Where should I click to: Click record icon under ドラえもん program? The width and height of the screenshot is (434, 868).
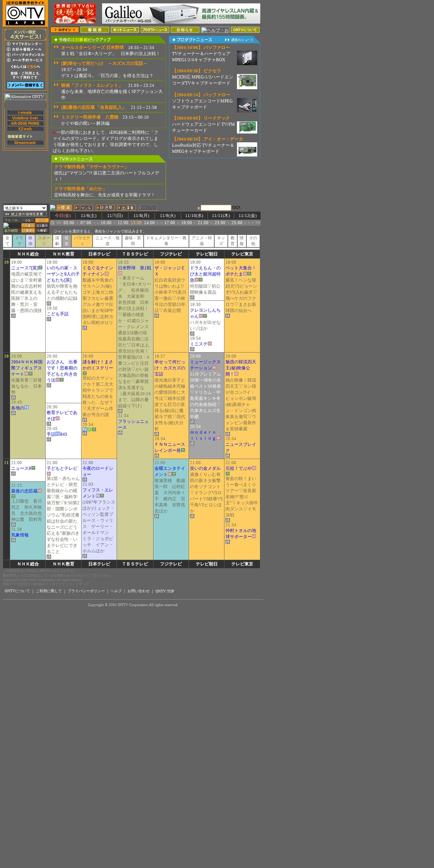192,297
